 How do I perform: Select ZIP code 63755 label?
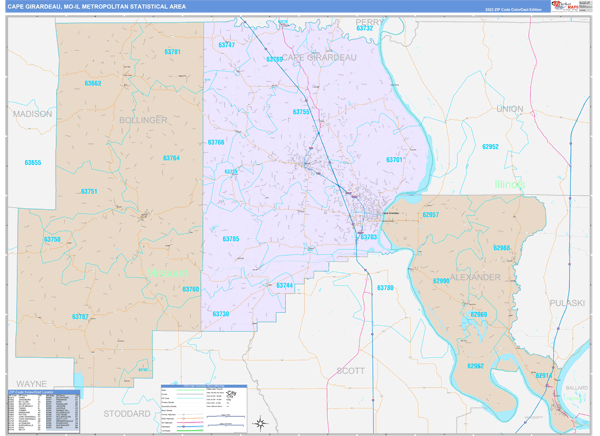(x=301, y=112)
